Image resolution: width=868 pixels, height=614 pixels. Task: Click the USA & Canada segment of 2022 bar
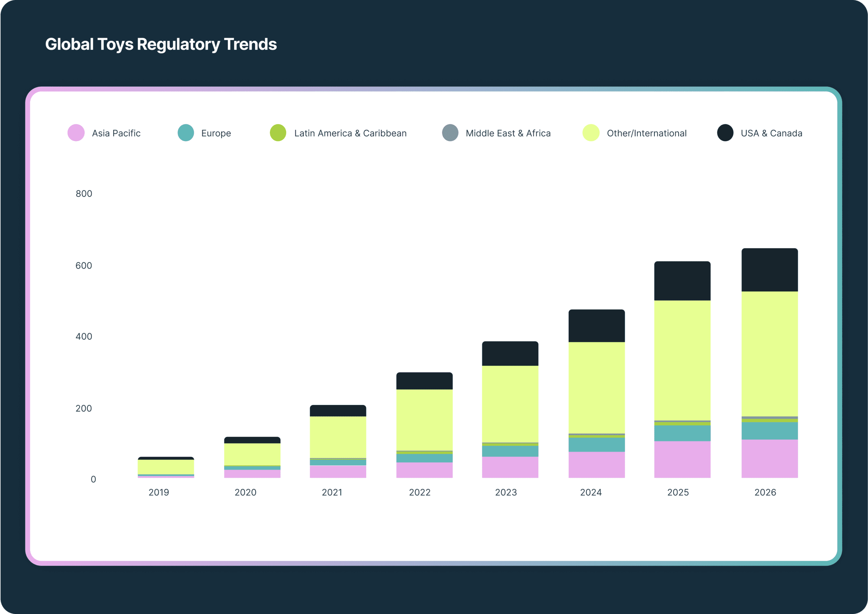pos(424,381)
